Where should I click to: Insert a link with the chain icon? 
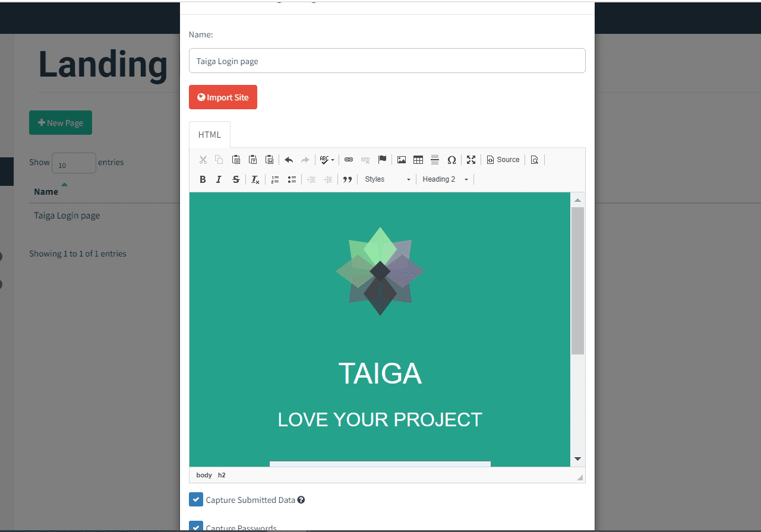(349, 160)
